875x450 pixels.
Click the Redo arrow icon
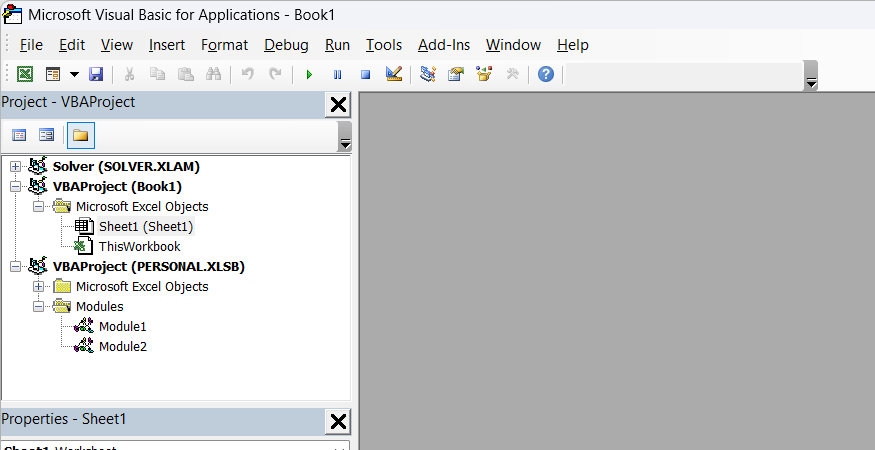(275, 74)
